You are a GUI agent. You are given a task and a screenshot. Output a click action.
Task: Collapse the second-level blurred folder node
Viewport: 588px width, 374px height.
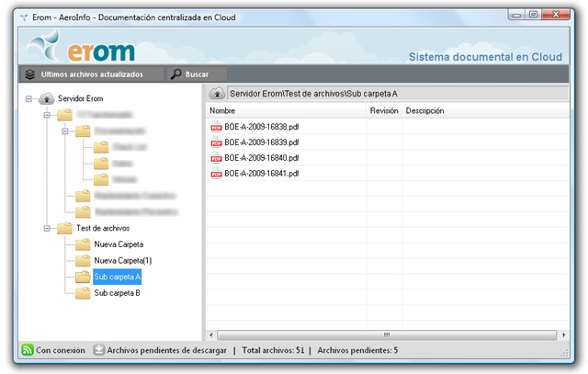[65, 130]
